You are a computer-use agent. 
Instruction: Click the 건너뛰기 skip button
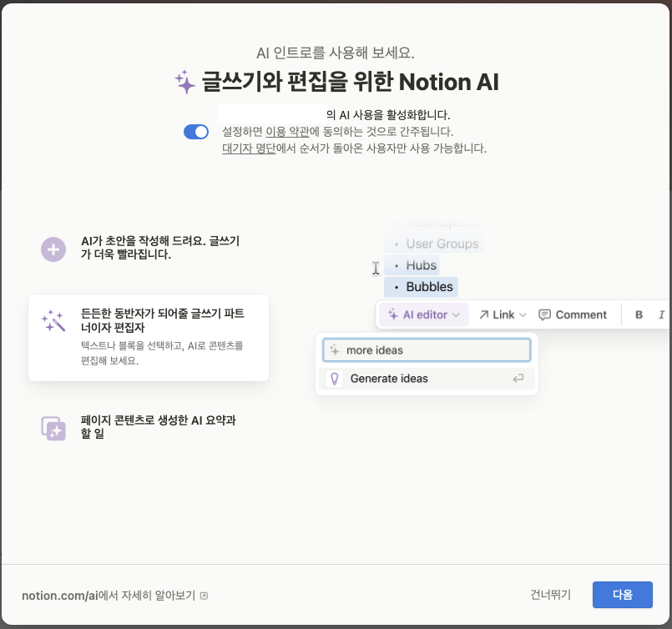(550, 594)
